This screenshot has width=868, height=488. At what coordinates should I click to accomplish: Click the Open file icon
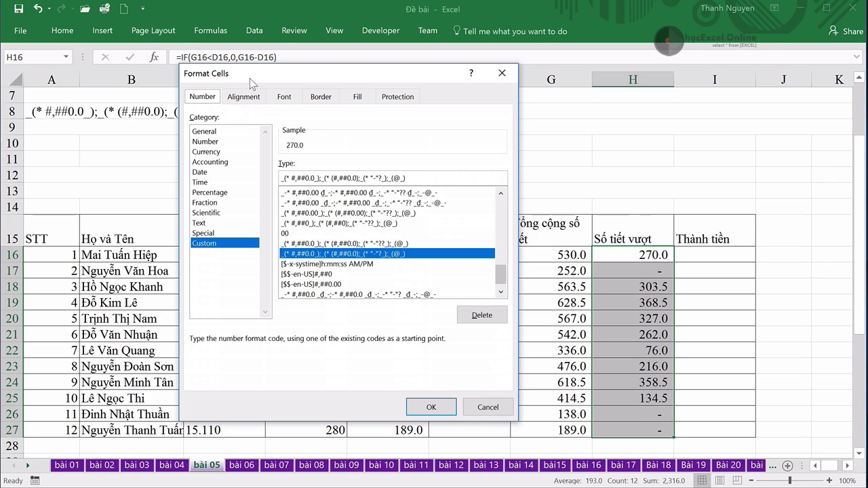click(84, 8)
